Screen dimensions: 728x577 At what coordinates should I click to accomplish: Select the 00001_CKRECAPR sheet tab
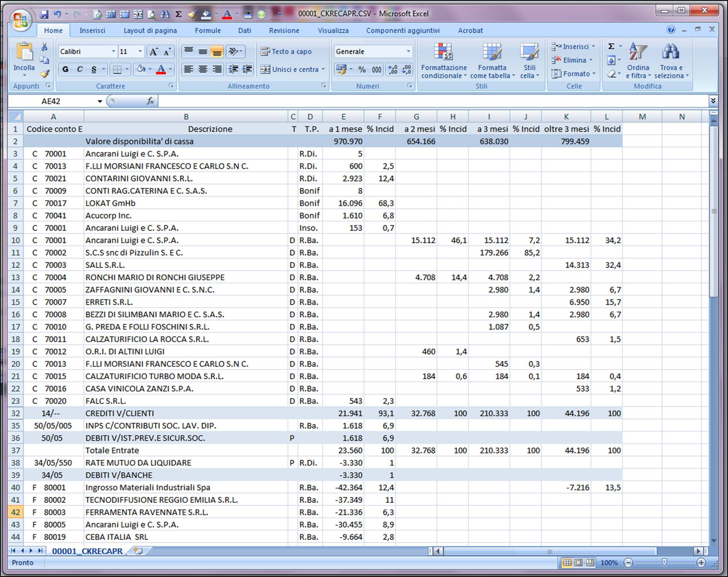87,551
